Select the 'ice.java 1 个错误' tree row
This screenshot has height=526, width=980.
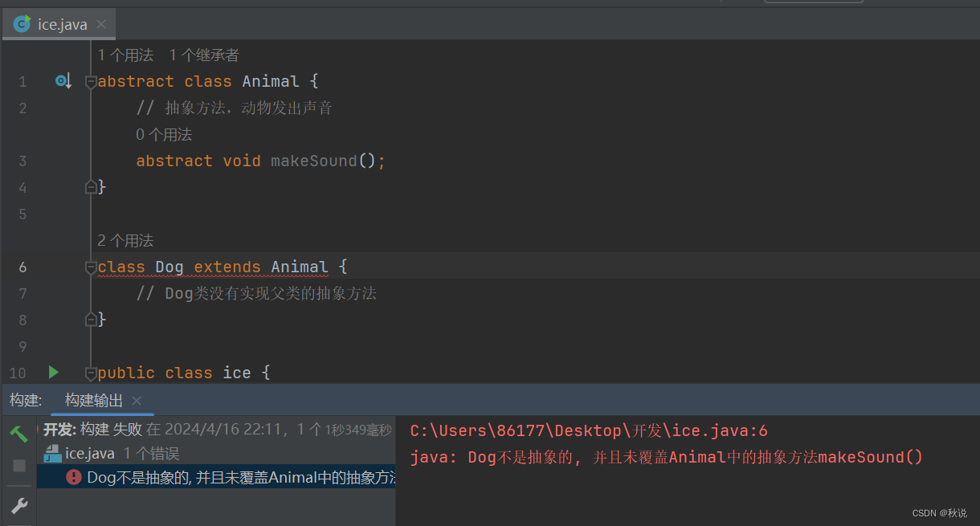coord(217,454)
